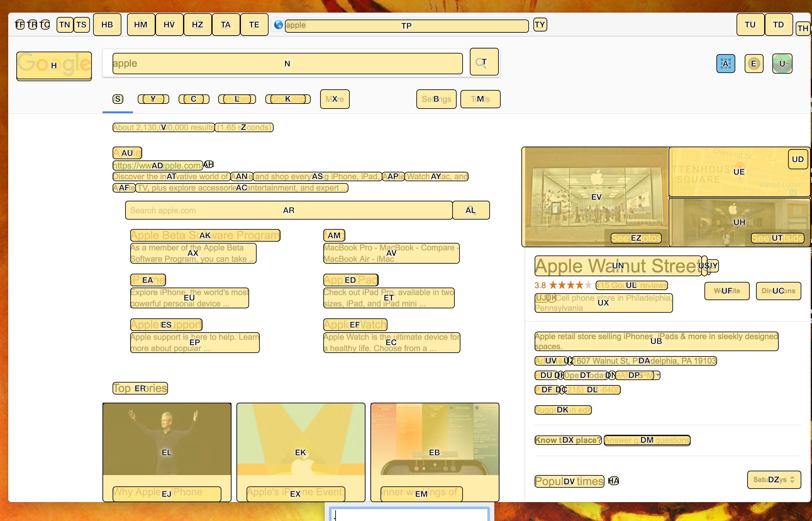The height and width of the screenshot is (521, 812).
Task: Click Answer quick questions link
Action: click(x=647, y=440)
